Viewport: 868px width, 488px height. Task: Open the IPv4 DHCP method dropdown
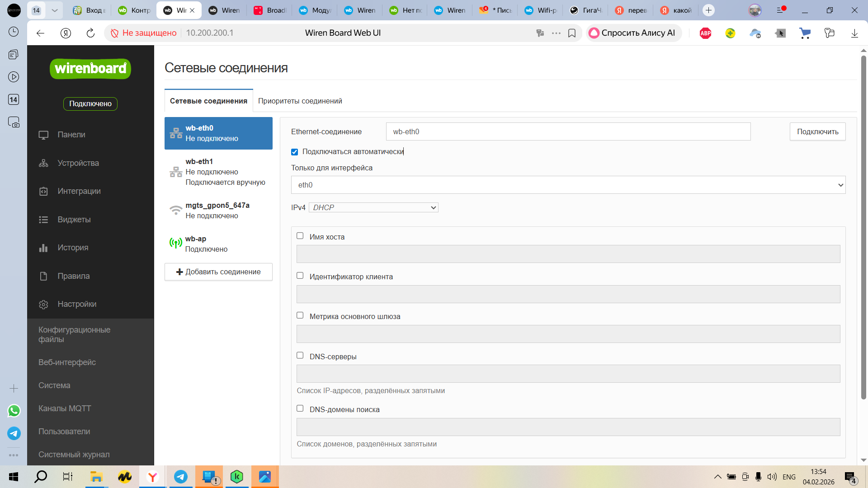click(x=373, y=207)
